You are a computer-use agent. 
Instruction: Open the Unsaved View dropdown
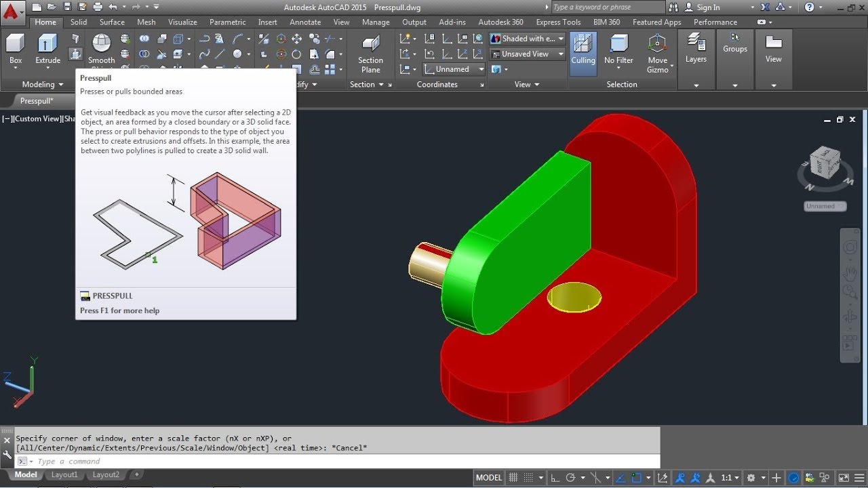(528, 54)
